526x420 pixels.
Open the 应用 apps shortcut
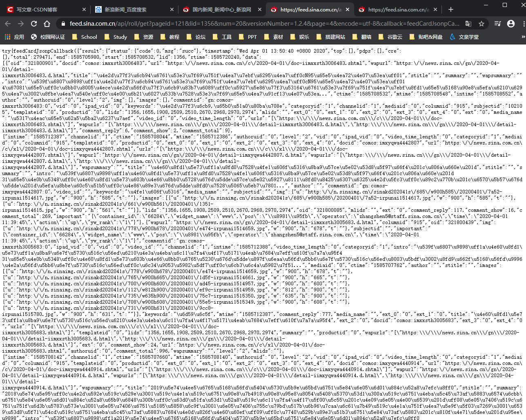click(x=14, y=37)
